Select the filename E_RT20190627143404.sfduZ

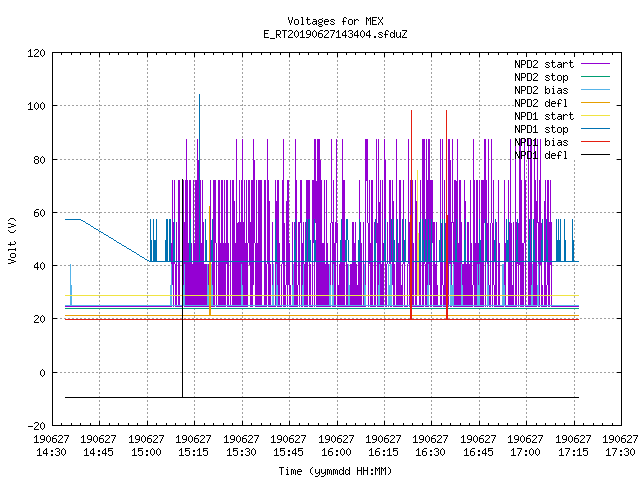point(335,34)
